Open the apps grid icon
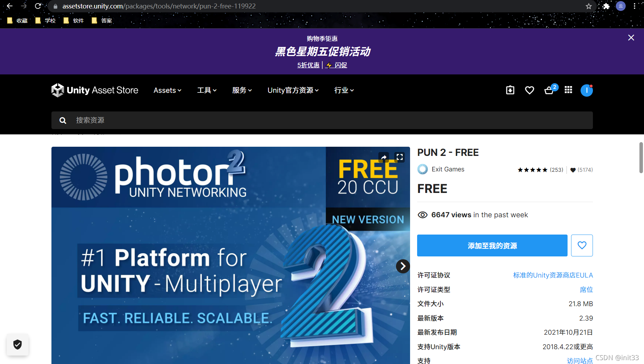The width and height of the screenshot is (644, 364). point(568,90)
